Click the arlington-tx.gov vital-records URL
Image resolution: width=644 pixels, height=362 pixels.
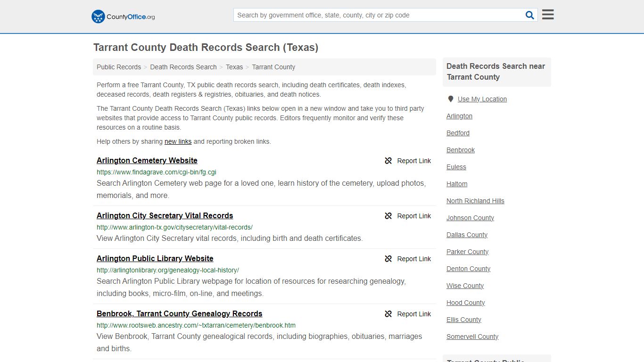click(x=174, y=227)
